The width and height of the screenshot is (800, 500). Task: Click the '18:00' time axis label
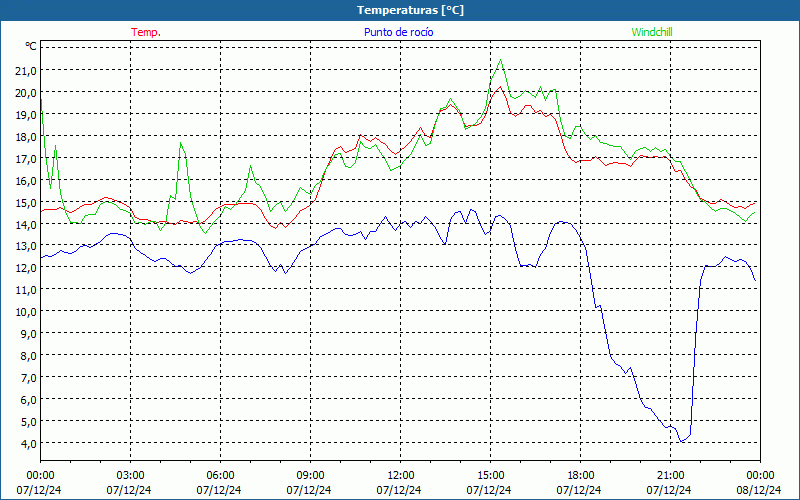coord(581,476)
